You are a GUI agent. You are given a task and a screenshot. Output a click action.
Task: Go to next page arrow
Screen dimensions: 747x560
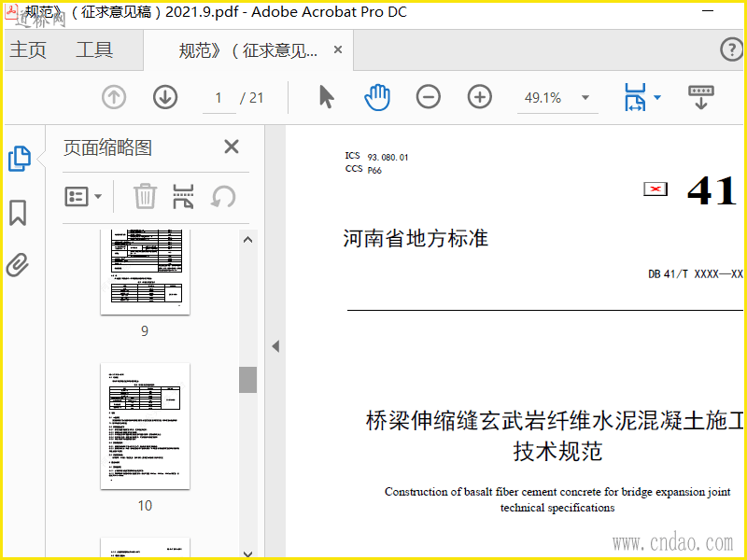point(165,98)
